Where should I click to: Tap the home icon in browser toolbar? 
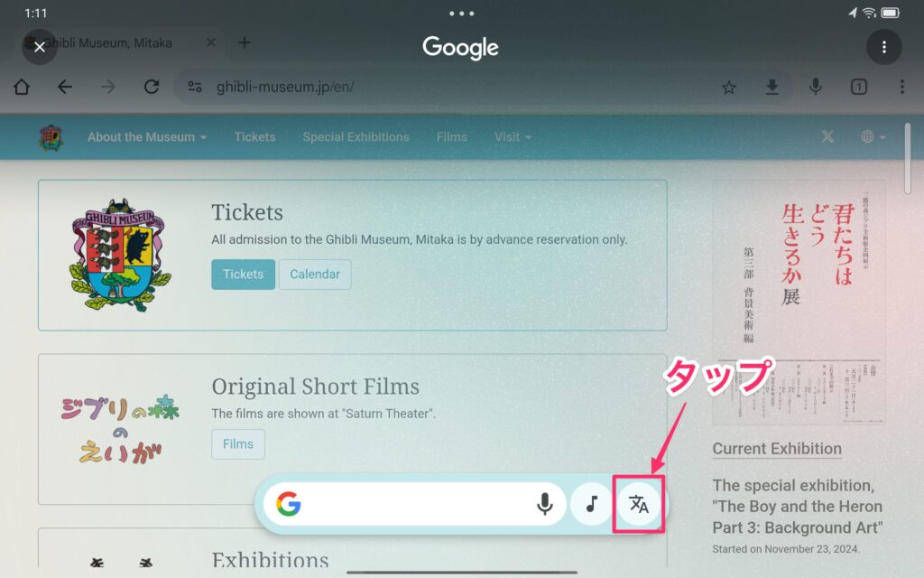[x=22, y=88]
